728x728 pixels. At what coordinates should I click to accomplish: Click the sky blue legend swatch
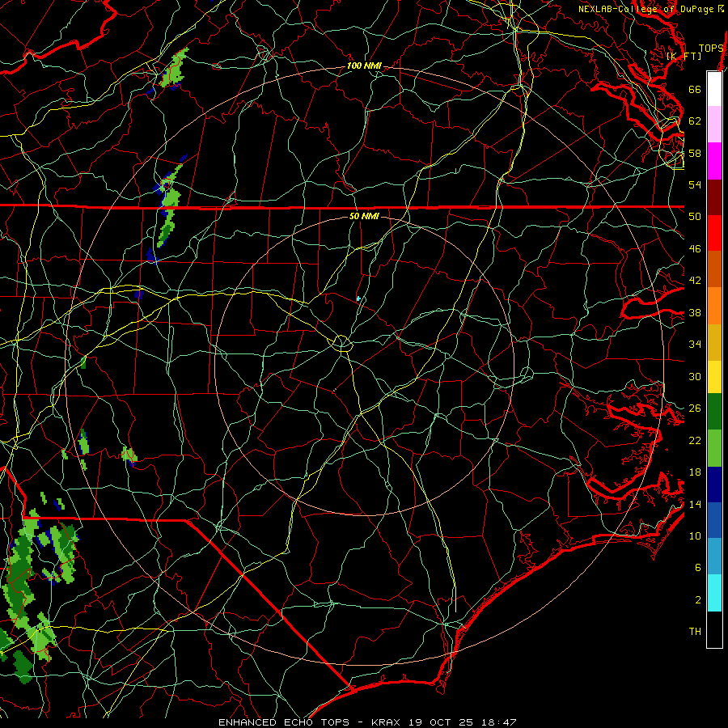click(x=714, y=556)
